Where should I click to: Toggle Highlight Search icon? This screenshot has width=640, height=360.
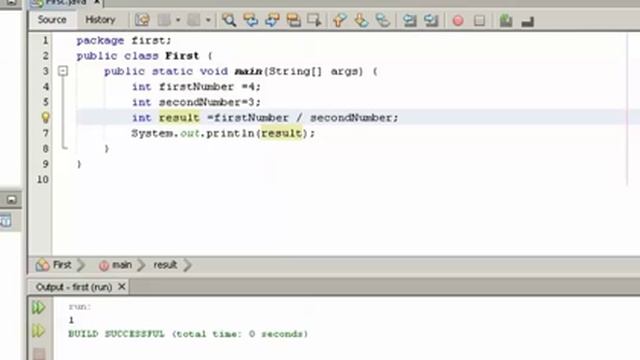[x=293, y=20]
